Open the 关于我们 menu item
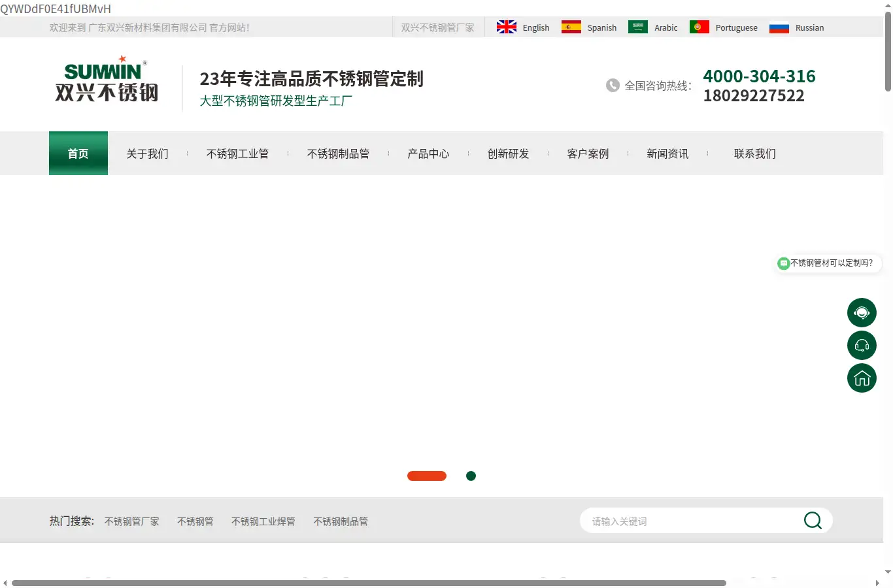This screenshot has width=893, height=588. tap(148, 154)
